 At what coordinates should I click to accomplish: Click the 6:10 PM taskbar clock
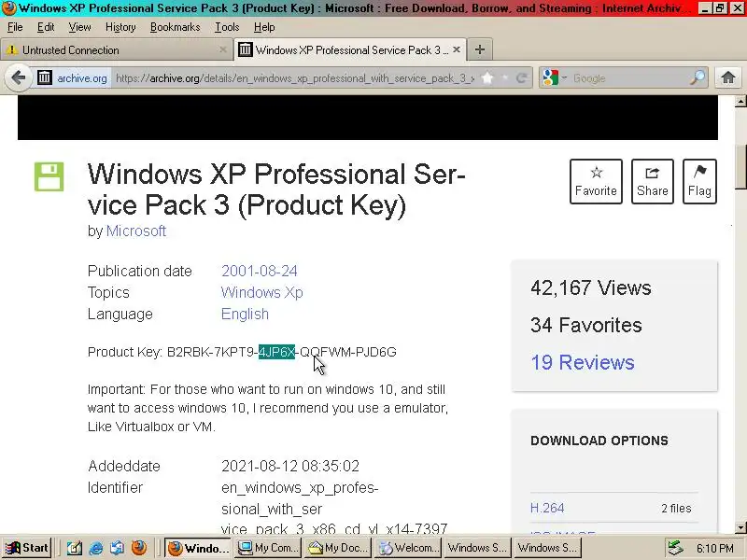click(x=715, y=548)
